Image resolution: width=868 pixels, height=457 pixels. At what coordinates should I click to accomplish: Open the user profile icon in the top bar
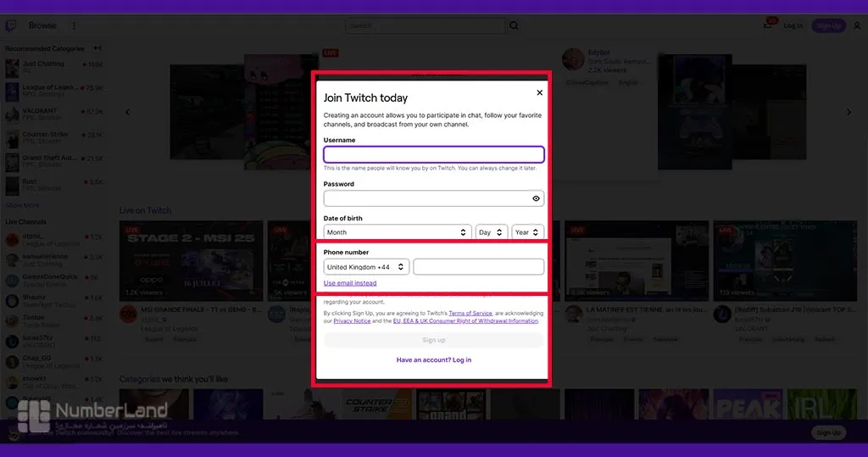[857, 25]
